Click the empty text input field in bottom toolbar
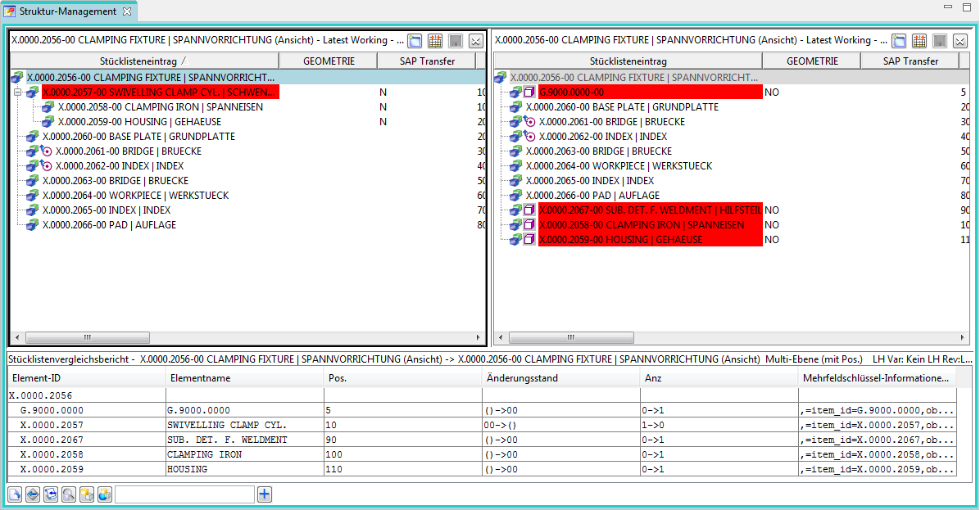The height and width of the screenshot is (510, 980). tap(184, 494)
